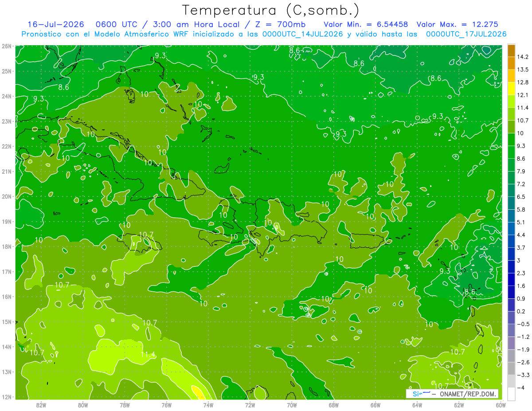Click the "62W" longitude axis label
Screen dimensions: 532x411
[459, 405]
